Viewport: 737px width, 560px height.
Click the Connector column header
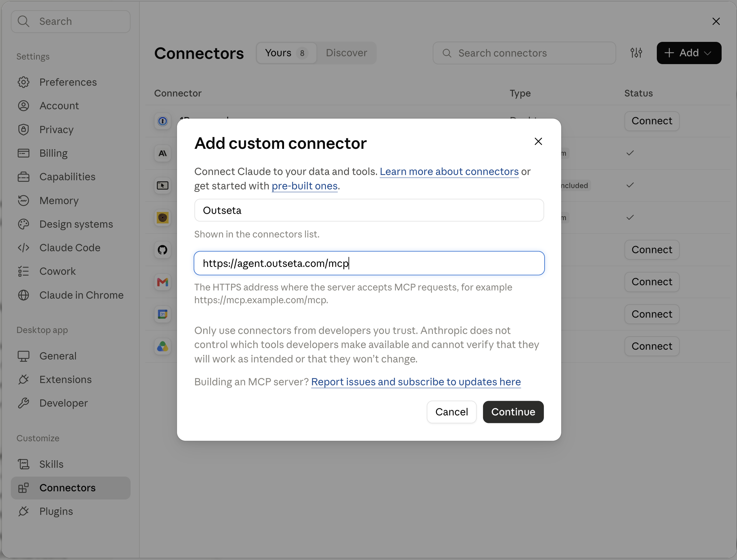point(178,93)
